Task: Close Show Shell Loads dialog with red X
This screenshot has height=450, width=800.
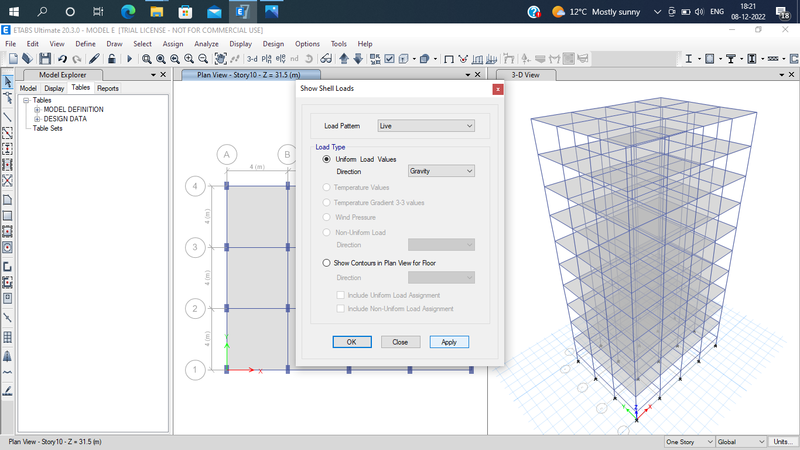Action: [x=497, y=89]
